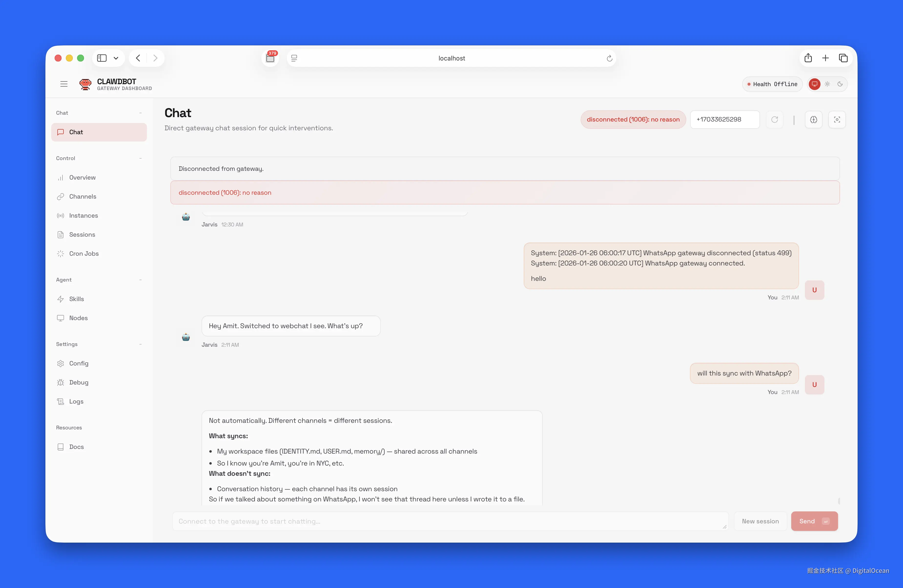Image resolution: width=903 pixels, height=588 pixels.
Task: Click the chat scrollbar thumb
Action: [839, 501]
